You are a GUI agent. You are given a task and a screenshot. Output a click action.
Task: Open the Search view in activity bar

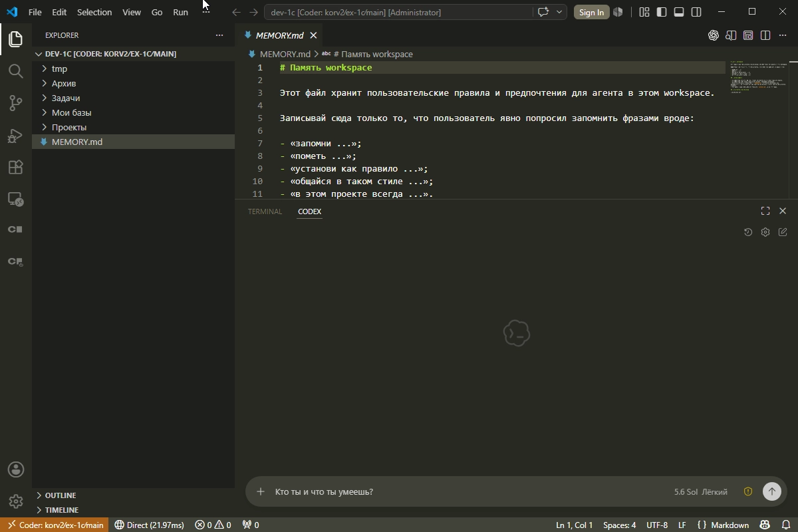click(x=16, y=71)
